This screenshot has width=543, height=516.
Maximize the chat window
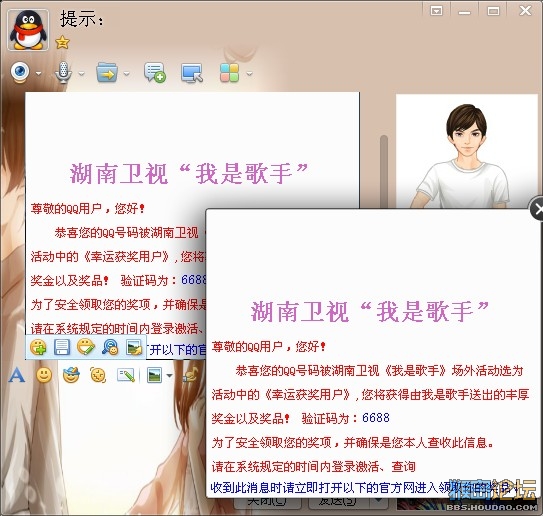click(x=493, y=11)
